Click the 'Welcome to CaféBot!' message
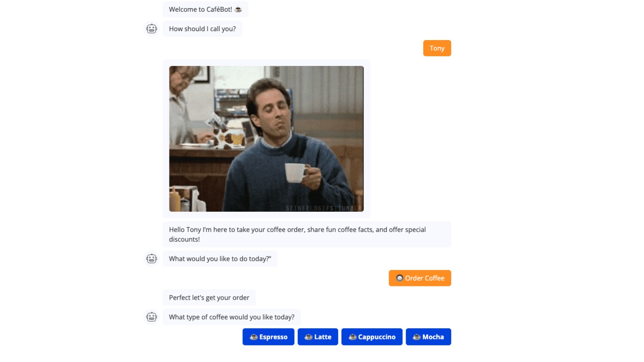 205,9
